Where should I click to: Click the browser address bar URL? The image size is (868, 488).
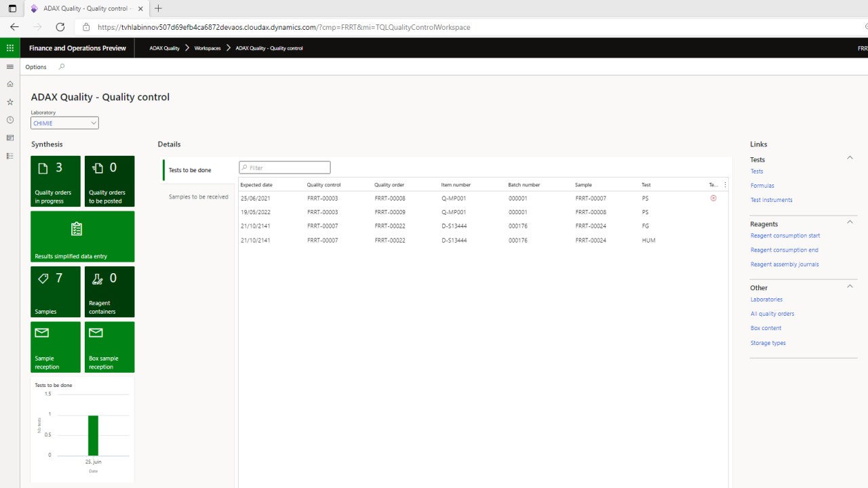point(283,27)
